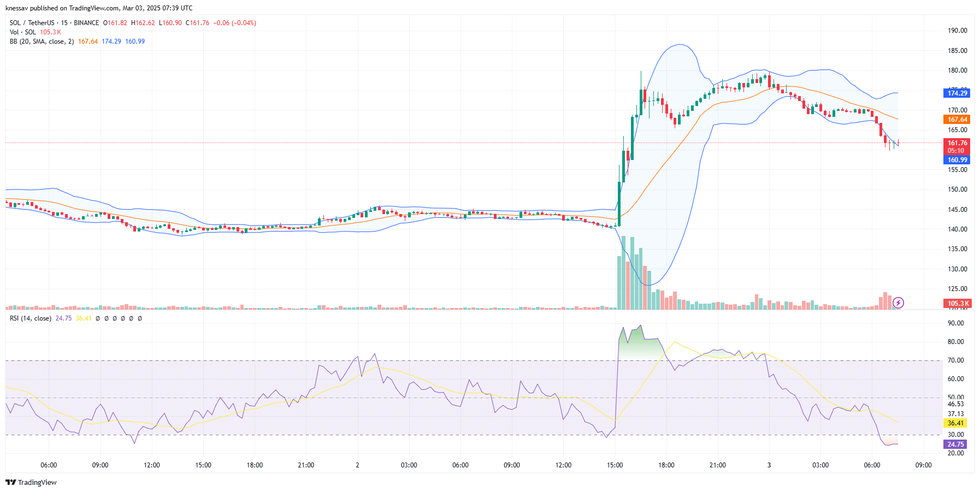Click the 130.00 price axis tick

(957, 269)
